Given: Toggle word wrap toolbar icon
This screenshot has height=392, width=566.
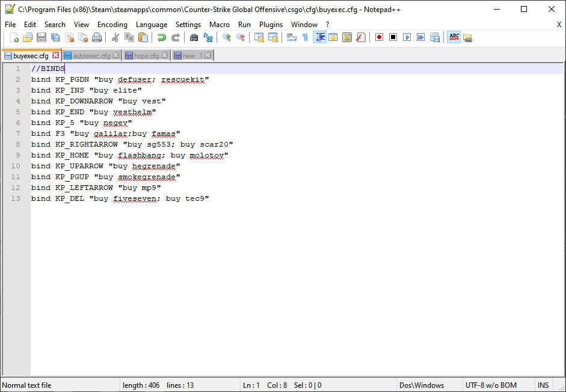Looking at the screenshot, I should pos(291,37).
